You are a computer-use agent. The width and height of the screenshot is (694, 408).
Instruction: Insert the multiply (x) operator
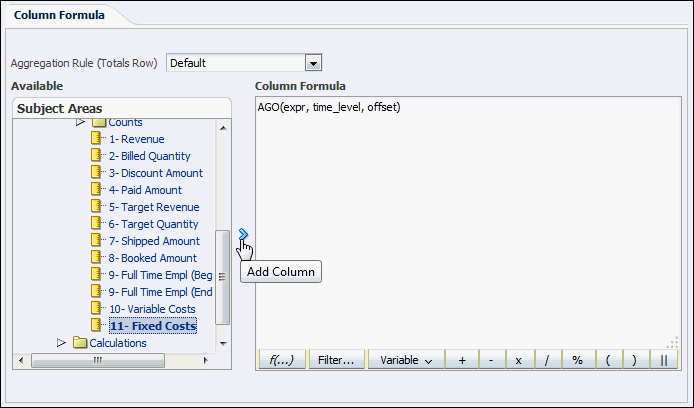[519, 360]
